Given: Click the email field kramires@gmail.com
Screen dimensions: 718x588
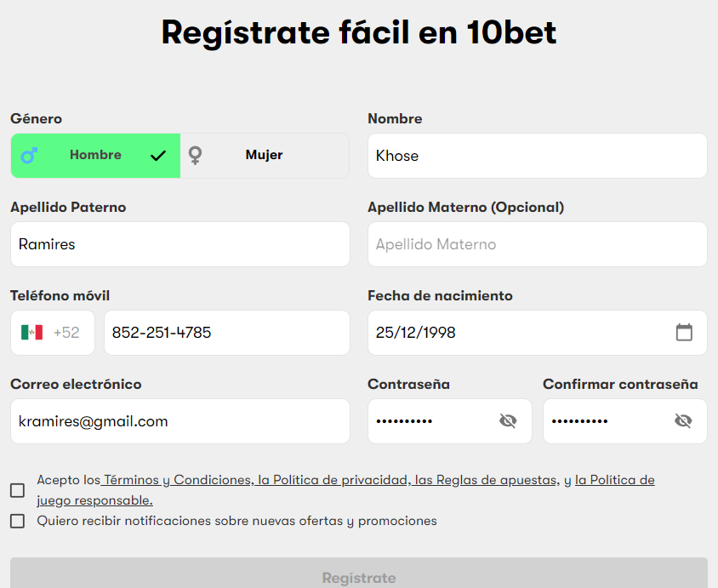Looking at the screenshot, I should point(180,421).
